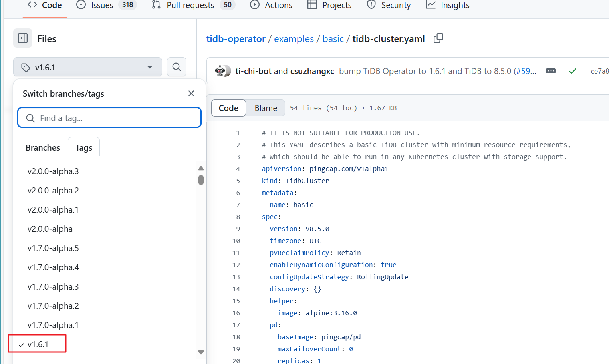Choose tag v2.0.0-alpha.3
609x364 pixels.
[x=53, y=171]
